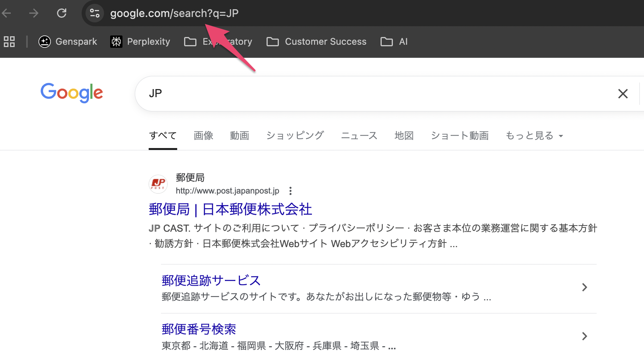
Task: Open the 郵便番号検索 sitelink
Action: pos(199,329)
